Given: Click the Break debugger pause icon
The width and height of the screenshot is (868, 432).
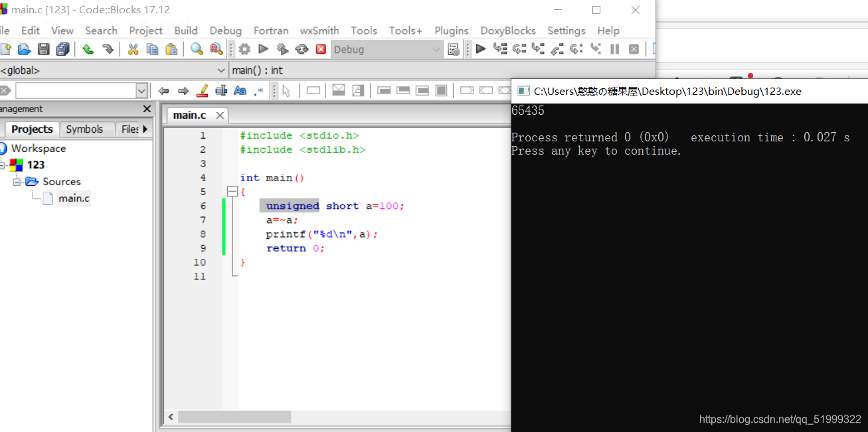Looking at the screenshot, I should pos(615,48).
